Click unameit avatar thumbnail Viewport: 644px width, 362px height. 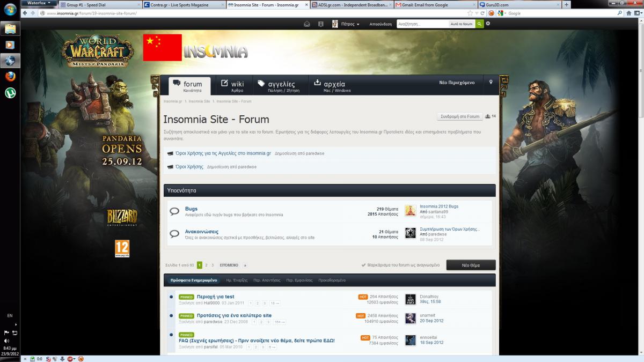(x=411, y=318)
